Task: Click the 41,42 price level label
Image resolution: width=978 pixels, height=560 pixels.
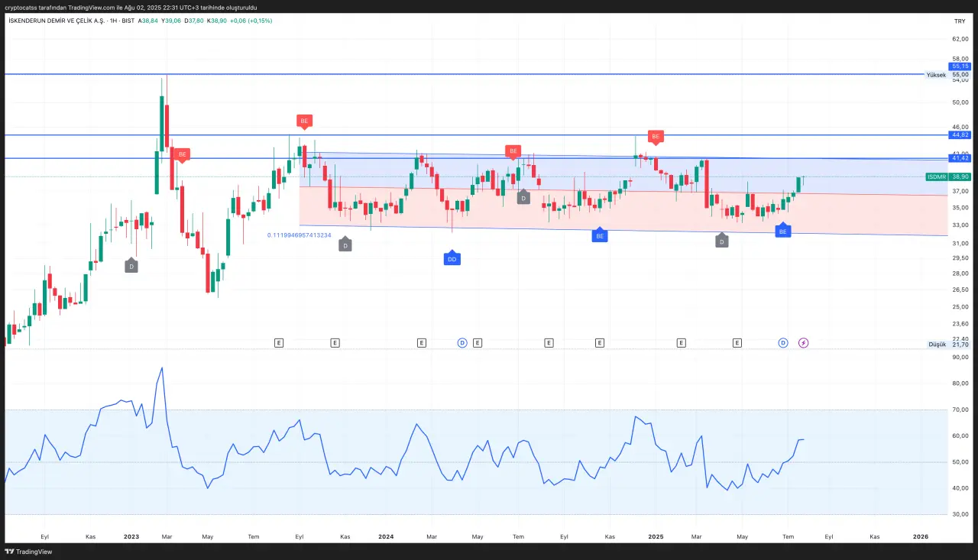Action: pos(960,158)
